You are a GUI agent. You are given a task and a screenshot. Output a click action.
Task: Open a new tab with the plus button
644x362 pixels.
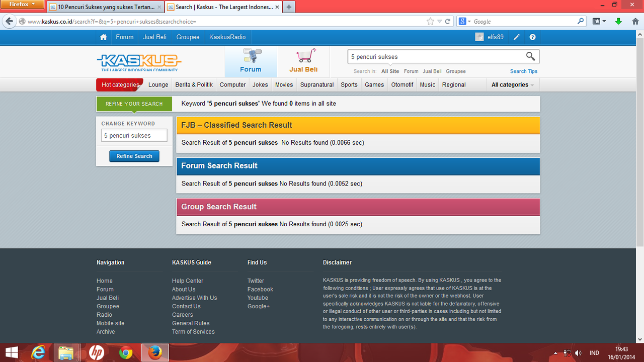289,7
